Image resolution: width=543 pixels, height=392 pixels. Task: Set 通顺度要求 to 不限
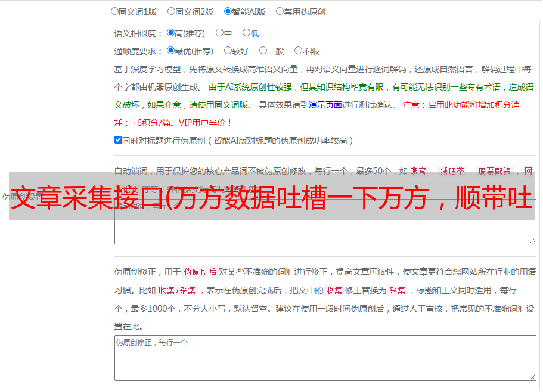click(298, 51)
